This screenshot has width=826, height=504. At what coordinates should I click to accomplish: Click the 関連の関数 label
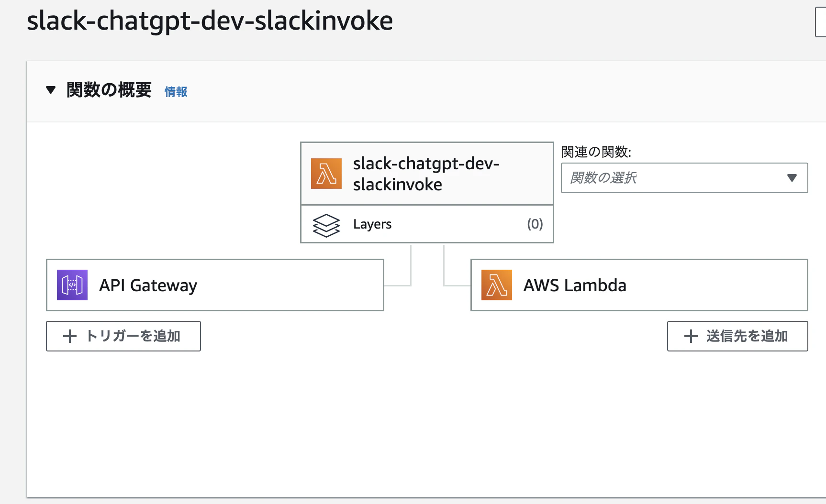coord(596,152)
